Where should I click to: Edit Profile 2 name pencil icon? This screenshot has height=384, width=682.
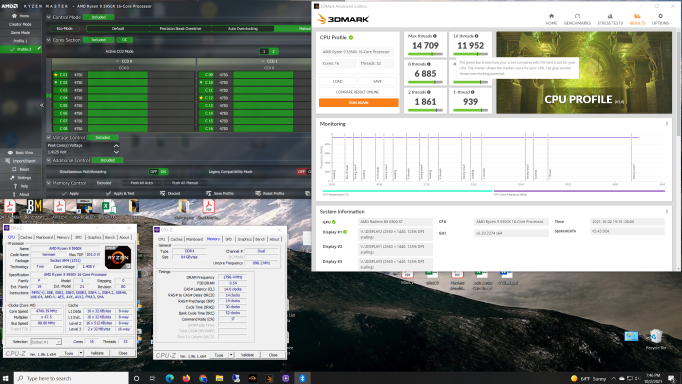(x=39, y=49)
